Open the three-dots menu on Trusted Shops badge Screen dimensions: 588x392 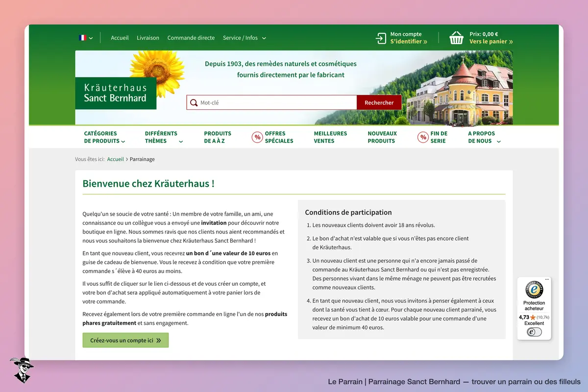tap(547, 280)
